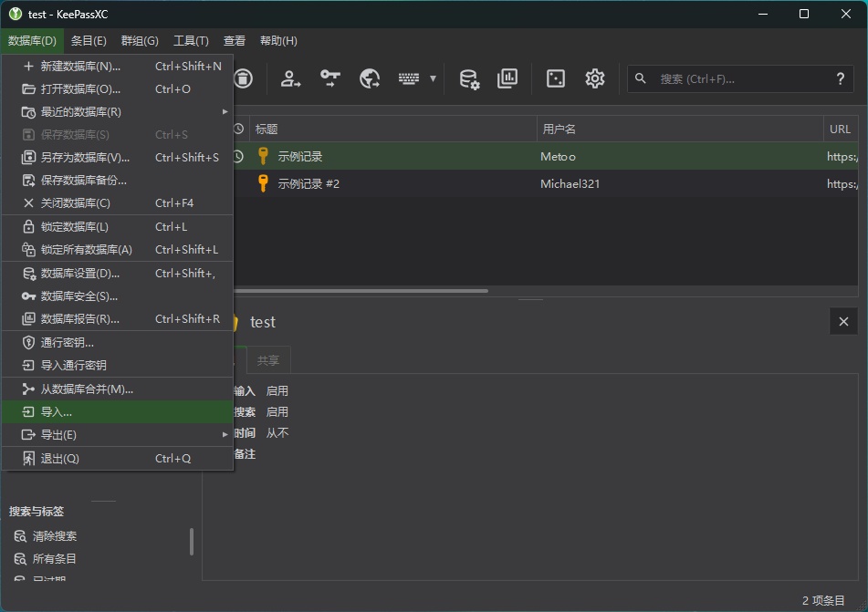Open the 工具(T) menu
The image size is (868, 612).
click(191, 41)
